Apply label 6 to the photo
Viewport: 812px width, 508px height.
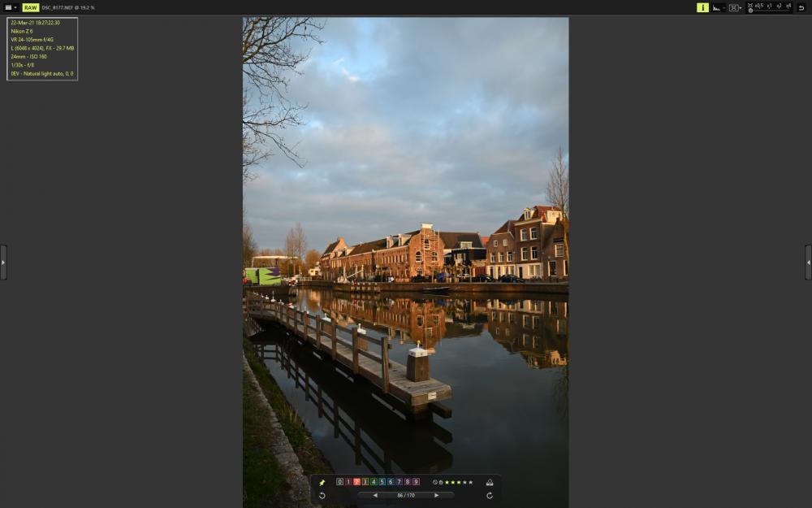391,481
